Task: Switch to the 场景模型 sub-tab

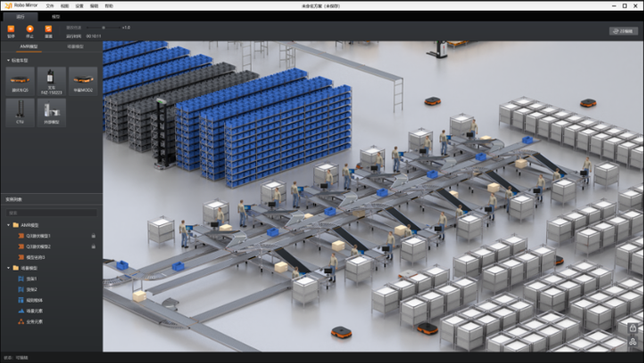Action: tap(76, 45)
